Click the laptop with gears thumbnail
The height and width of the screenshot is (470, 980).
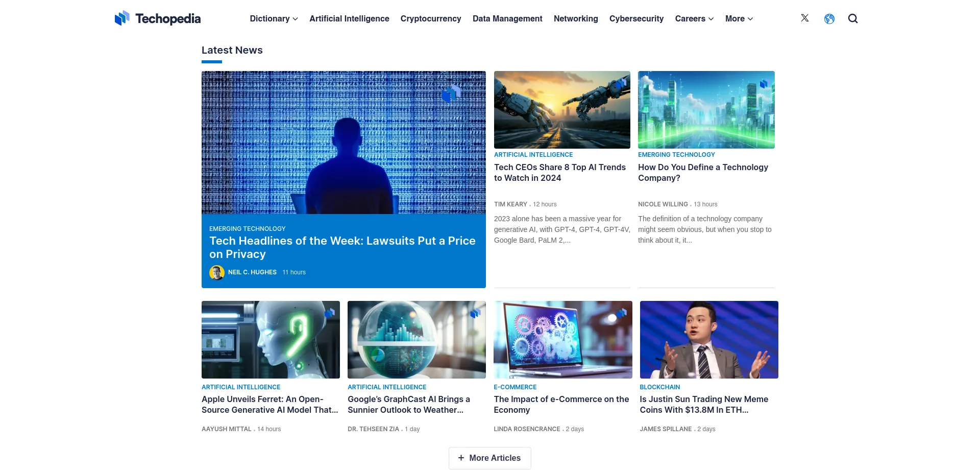tap(563, 340)
